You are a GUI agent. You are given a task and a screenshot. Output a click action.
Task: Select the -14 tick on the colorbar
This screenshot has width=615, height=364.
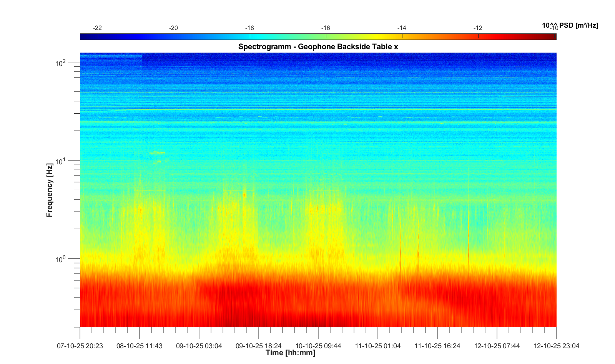[402, 28]
